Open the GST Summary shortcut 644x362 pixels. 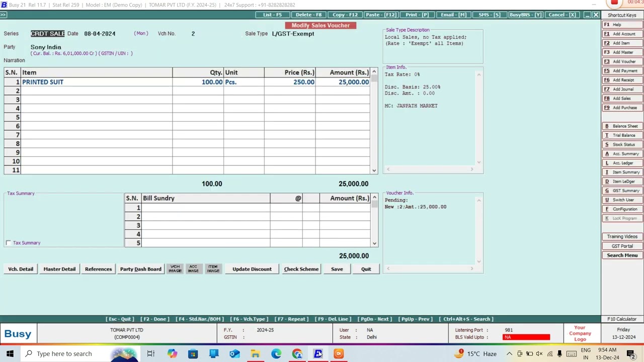click(622, 191)
